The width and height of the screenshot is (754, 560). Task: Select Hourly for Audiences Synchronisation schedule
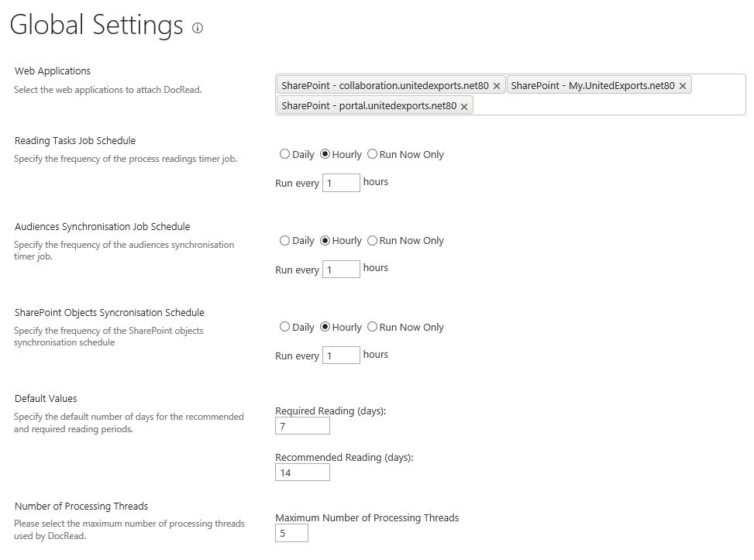pos(325,241)
